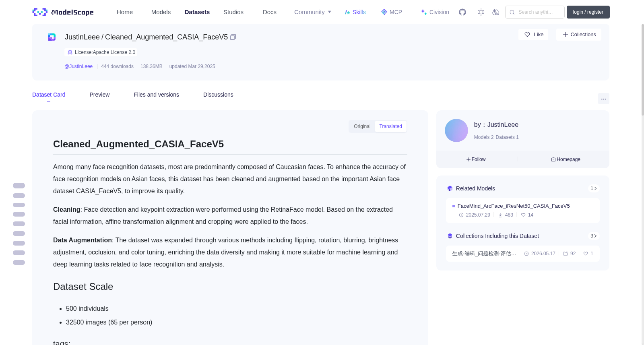Click the Apache License 2.0 tag
The image size is (644, 345).
[x=101, y=52]
